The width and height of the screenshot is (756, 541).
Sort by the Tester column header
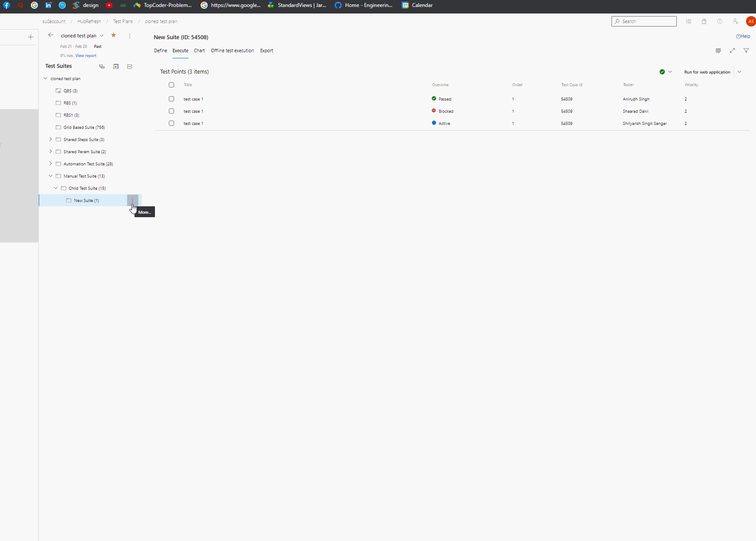coord(628,85)
